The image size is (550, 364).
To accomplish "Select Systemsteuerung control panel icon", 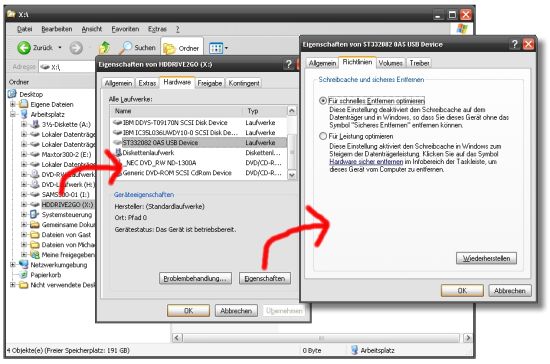I will 35,214.
